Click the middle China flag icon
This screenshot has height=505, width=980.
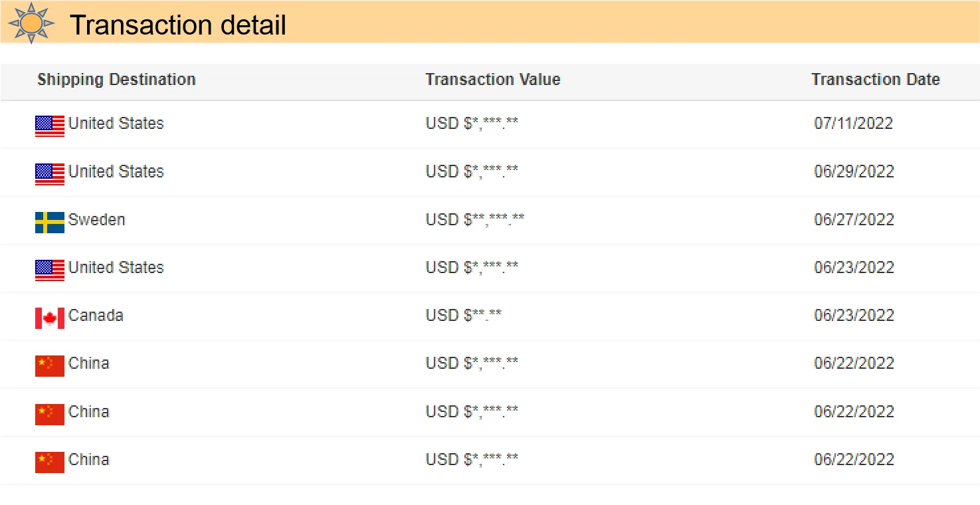(50, 415)
